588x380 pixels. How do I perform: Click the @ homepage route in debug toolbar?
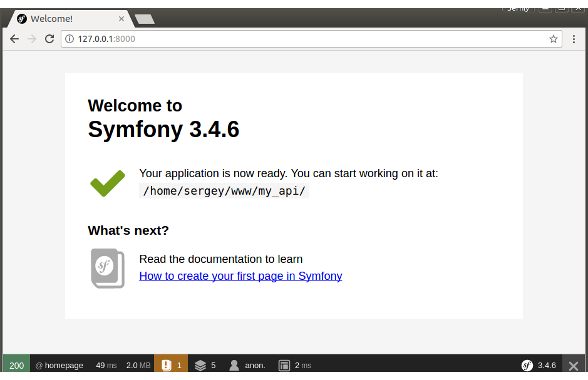click(59, 366)
